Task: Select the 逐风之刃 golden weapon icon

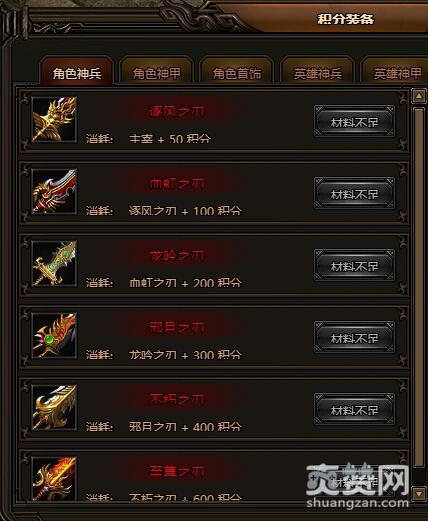Action: pyautogui.click(x=54, y=120)
